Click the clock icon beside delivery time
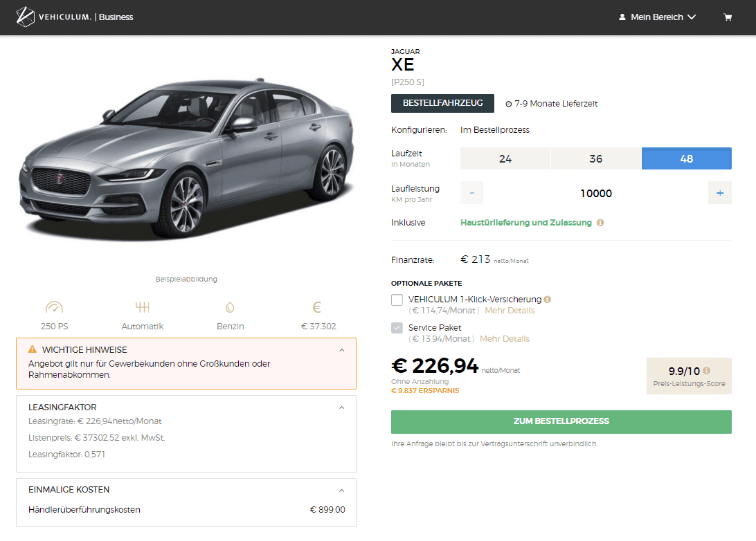The width and height of the screenshot is (756, 541). pyautogui.click(x=508, y=104)
